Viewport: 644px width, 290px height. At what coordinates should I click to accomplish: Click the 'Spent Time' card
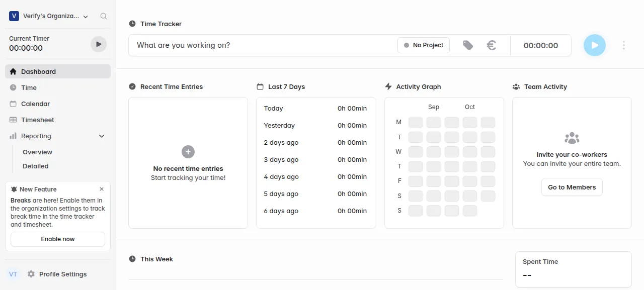[x=574, y=270]
